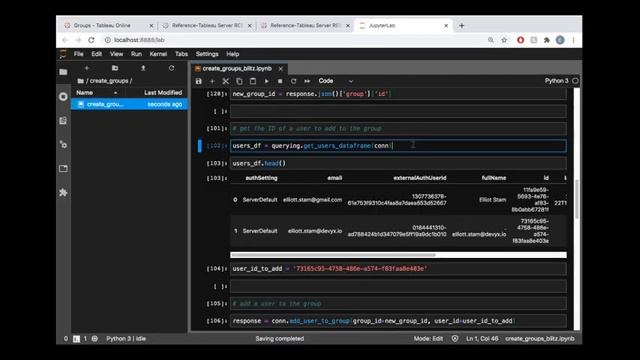Open the Run menu
Image resolution: width=640 pixels, height=360 pixels.
point(136,54)
